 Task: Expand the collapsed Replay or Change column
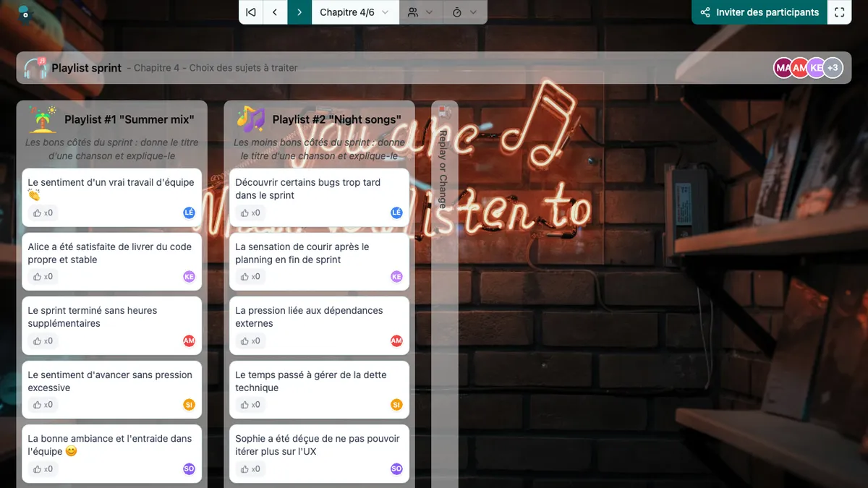444,159
